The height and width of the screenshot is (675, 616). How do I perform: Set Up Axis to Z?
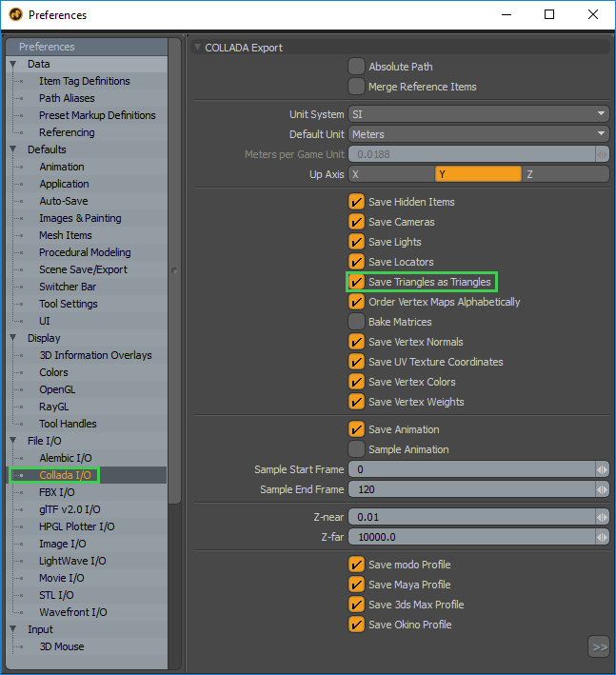pos(565,174)
